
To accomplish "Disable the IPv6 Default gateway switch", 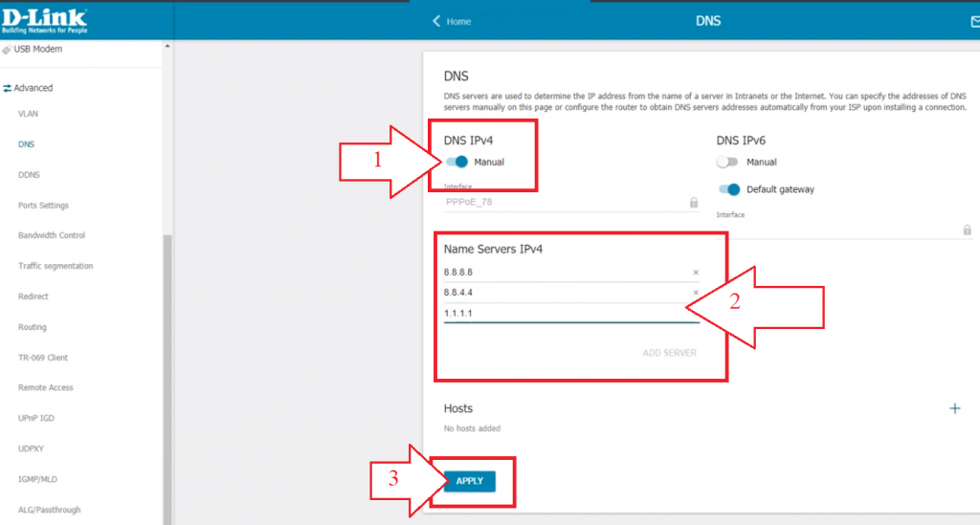I will click(x=728, y=189).
